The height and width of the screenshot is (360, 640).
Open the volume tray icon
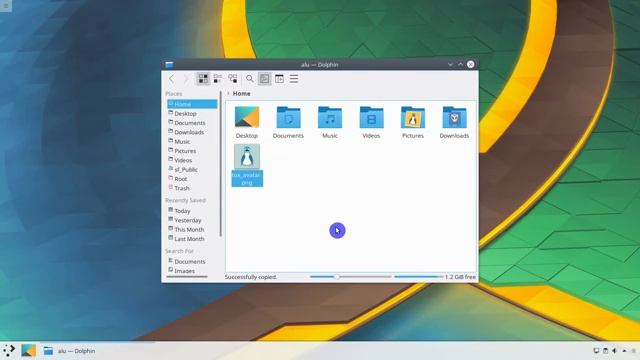pyautogui.click(x=615, y=351)
